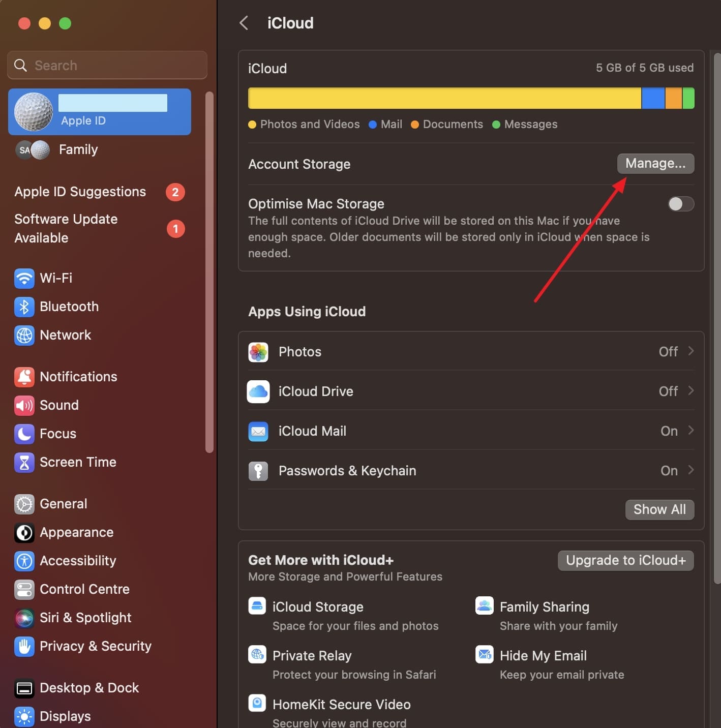Click the 'Documents' legend label
Viewport: 721px width, 728px height.
[453, 125]
